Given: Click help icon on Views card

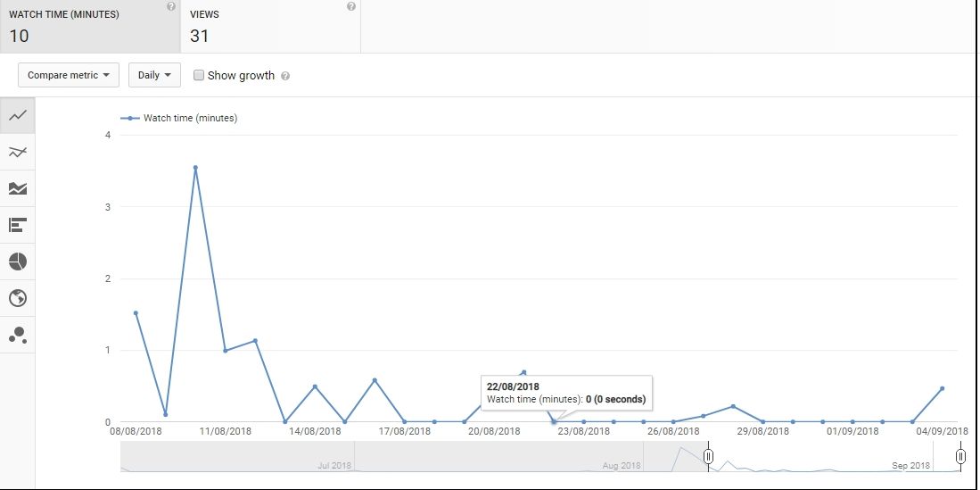Looking at the screenshot, I should click(x=351, y=6).
